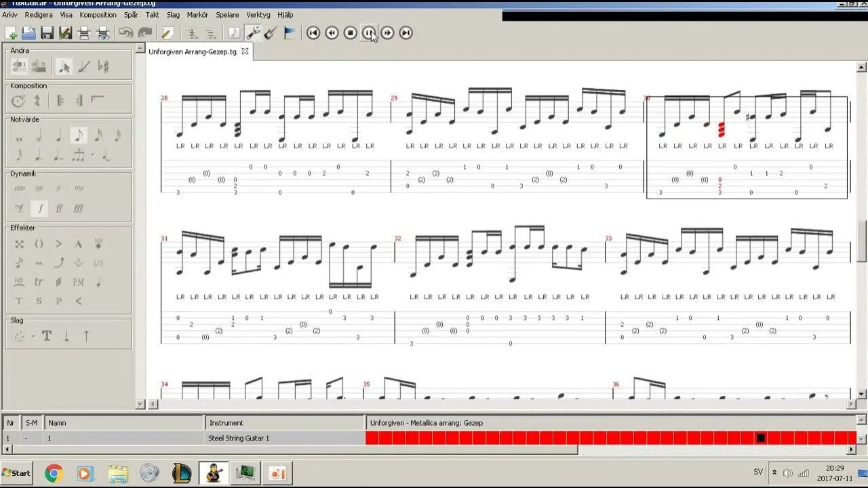Open a file using the folder icon
Image resolution: width=868 pixels, height=488 pixels.
[28, 33]
